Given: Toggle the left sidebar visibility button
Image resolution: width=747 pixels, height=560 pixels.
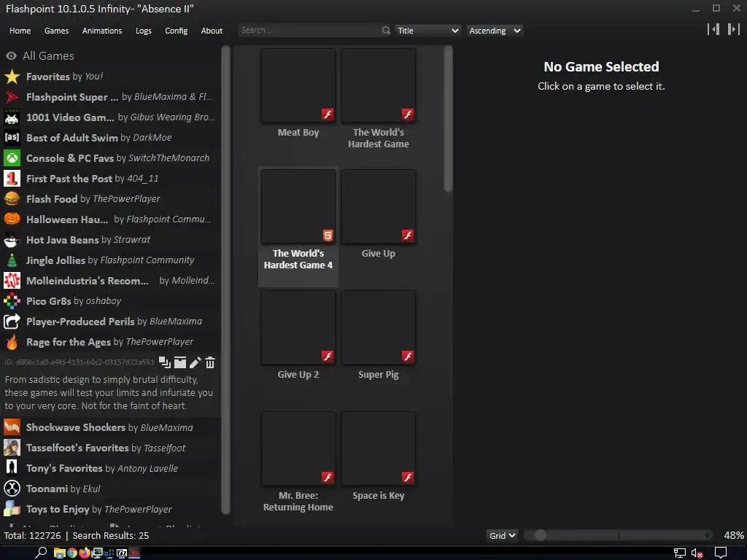Looking at the screenshot, I should click(713, 29).
